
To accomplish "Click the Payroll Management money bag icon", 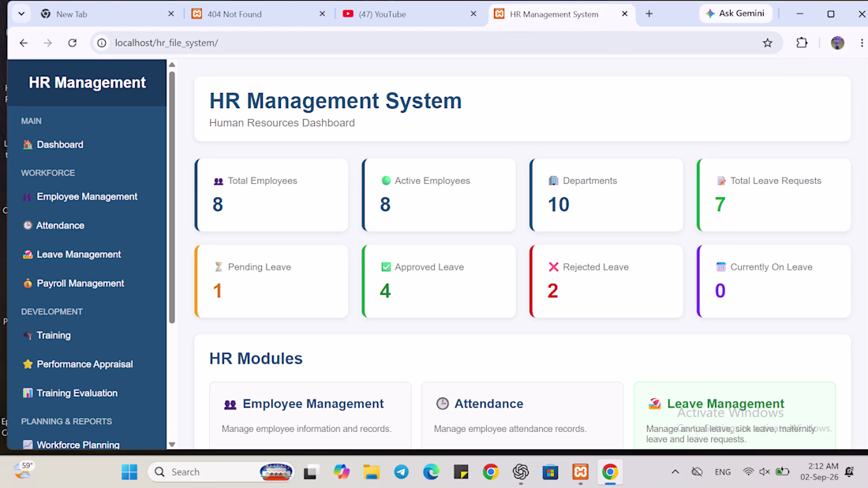I will click(28, 283).
